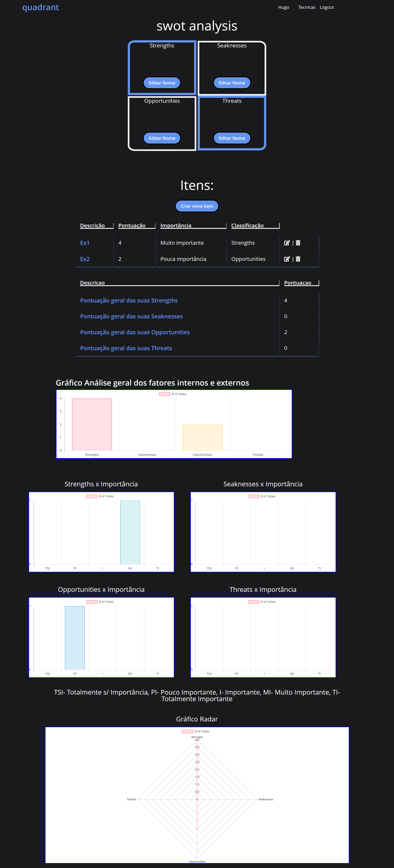Screen dimensions: 394x868
Task: Toggle # of Votes legend in Opportunities x Importância chart
Action: (100, 602)
